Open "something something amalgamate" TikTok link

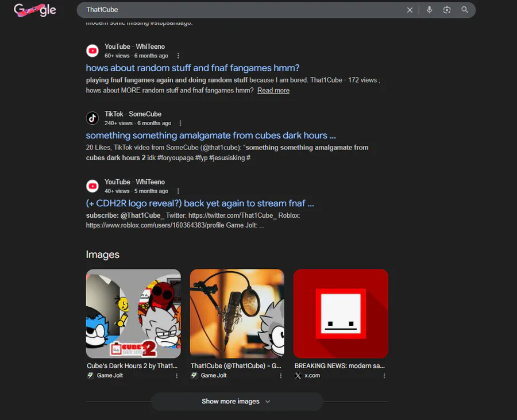coord(211,136)
